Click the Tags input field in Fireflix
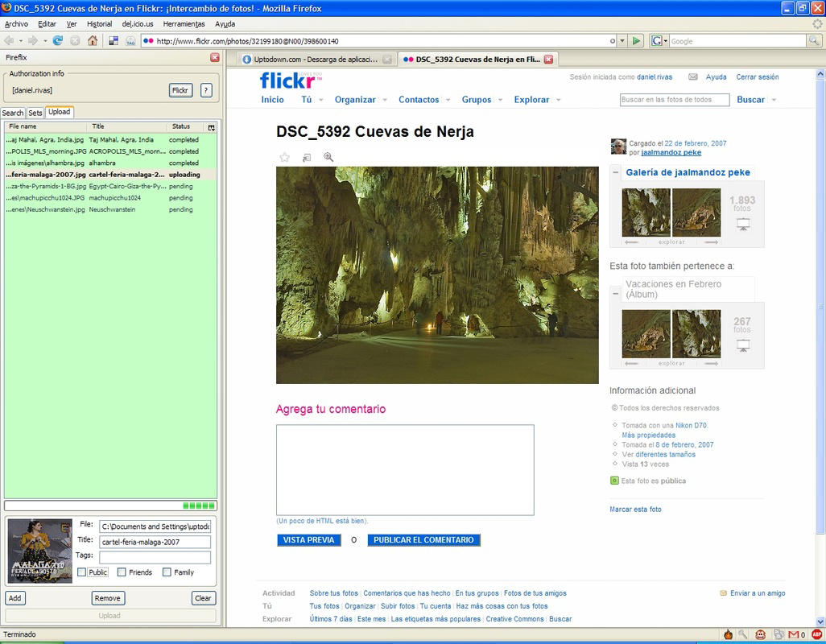This screenshot has width=826, height=644. (x=155, y=557)
